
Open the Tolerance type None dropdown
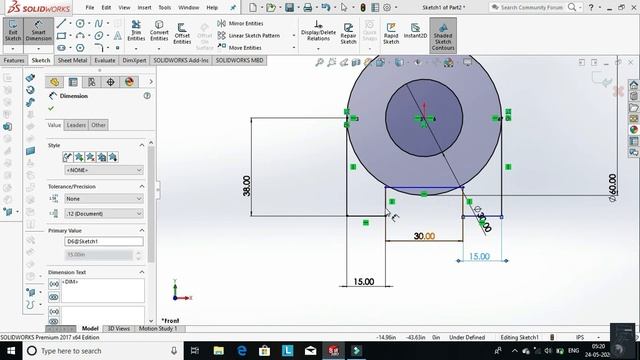pos(104,199)
